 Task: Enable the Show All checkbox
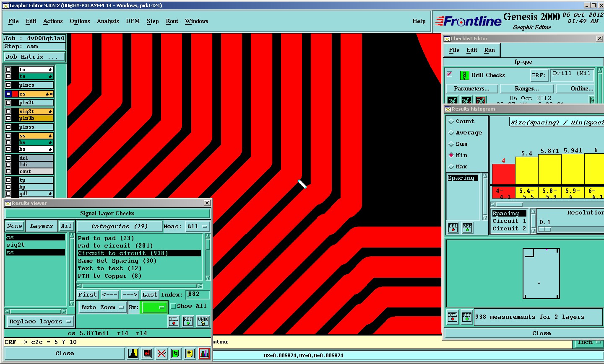click(173, 306)
